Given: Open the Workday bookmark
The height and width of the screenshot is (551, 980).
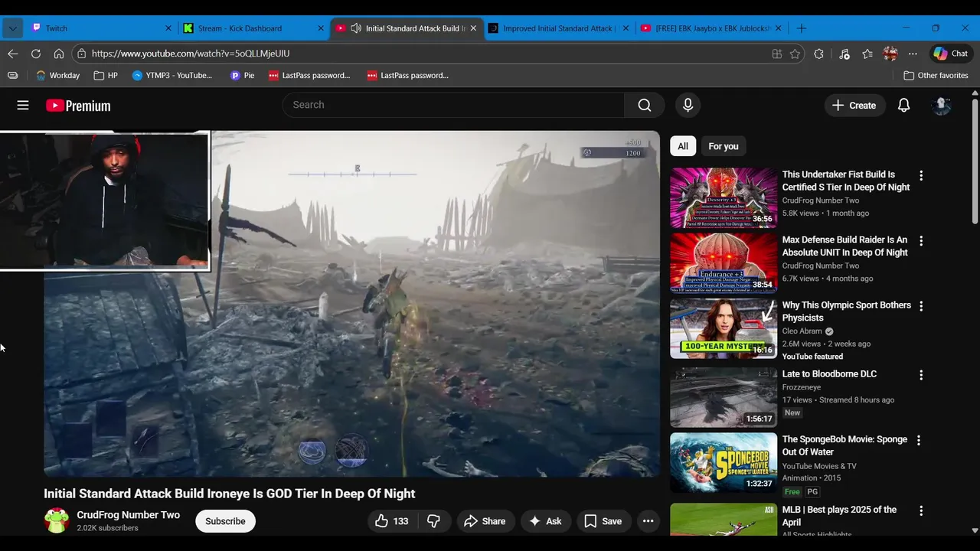Looking at the screenshot, I should [57, 75].
